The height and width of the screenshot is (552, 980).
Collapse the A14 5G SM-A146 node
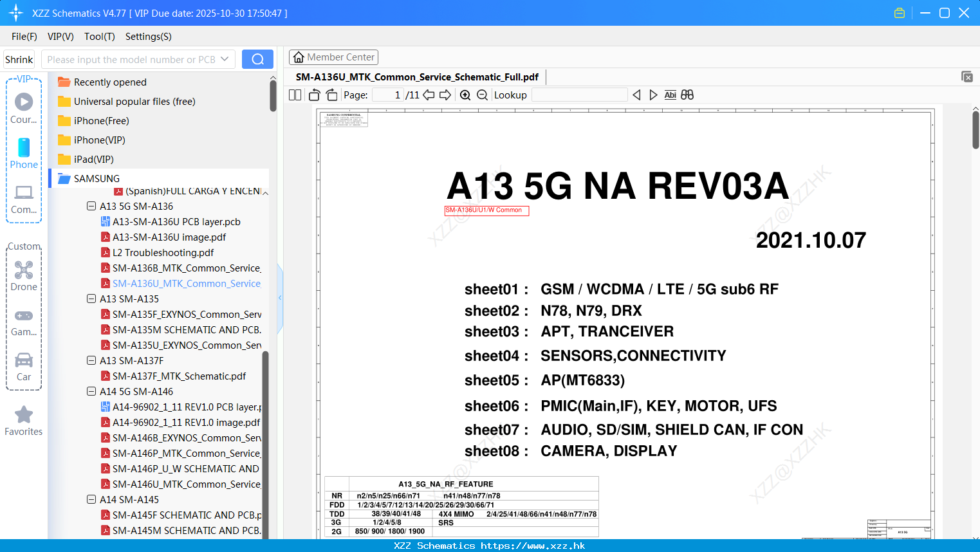[x=91, y=392]
